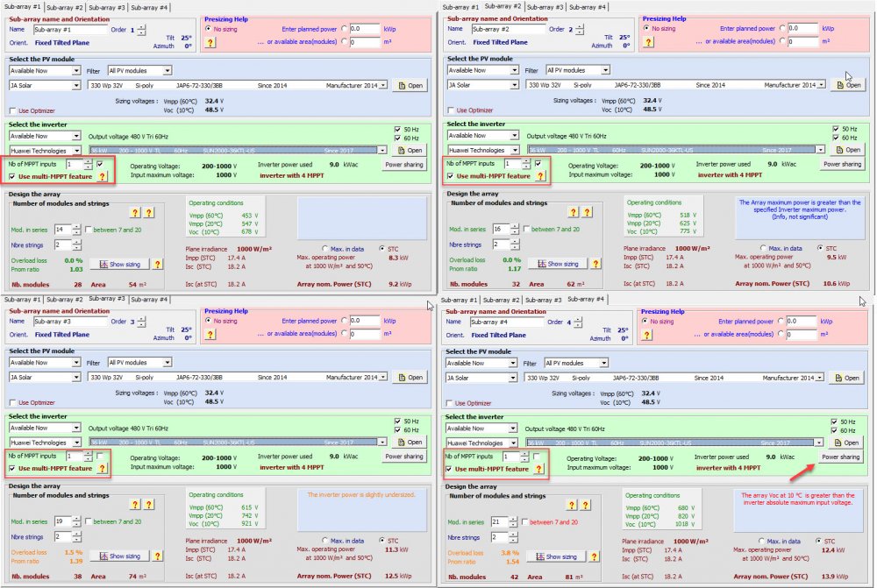Click the Presizing Help question icon in Sub-array #1 panel

[x=210, y=42]
